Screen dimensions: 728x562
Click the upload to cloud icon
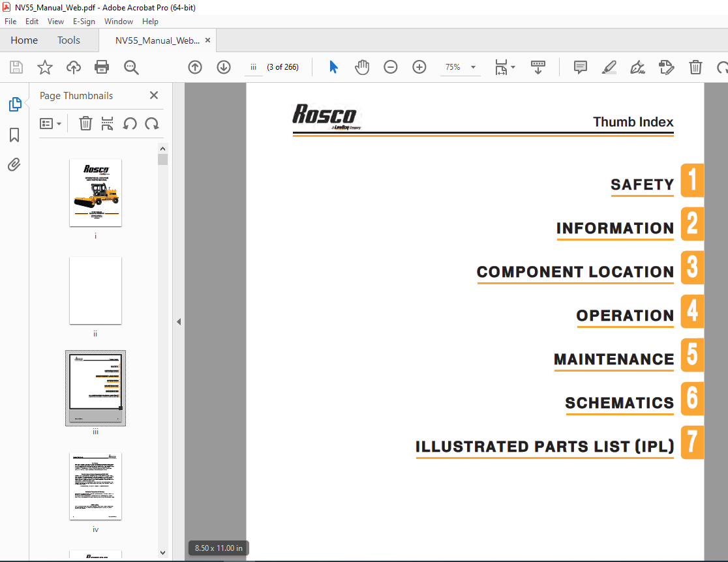(73, 67)
